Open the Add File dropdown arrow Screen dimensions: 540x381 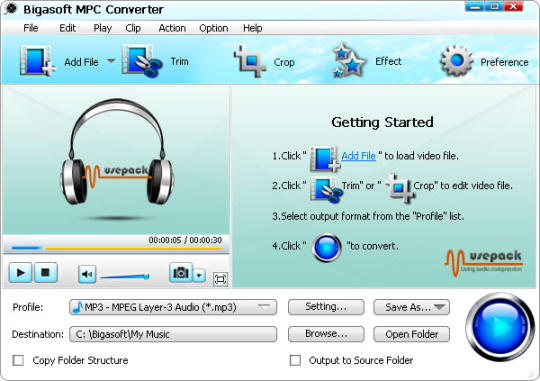[111, 61]
